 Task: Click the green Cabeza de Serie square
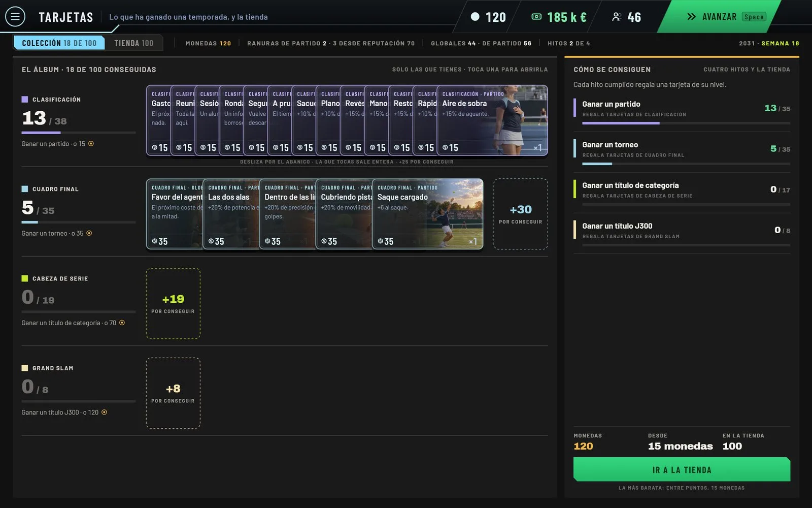point(25,278)
